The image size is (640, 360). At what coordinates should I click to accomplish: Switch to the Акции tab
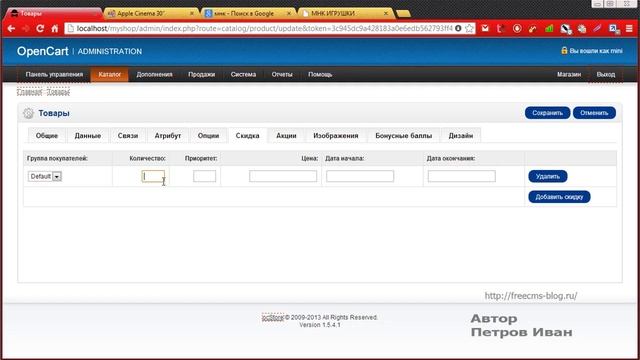tap(286, 136)
